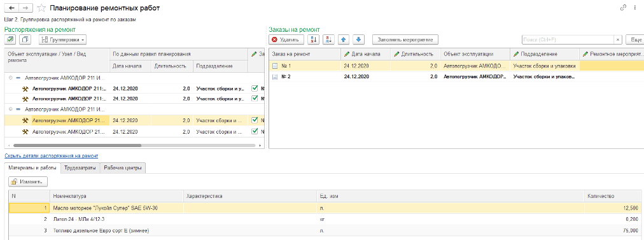Screen dimensions: 644x240
Task: Click Скрыть детали распоряжения на ремонт link
Action: tap(52, 156)
